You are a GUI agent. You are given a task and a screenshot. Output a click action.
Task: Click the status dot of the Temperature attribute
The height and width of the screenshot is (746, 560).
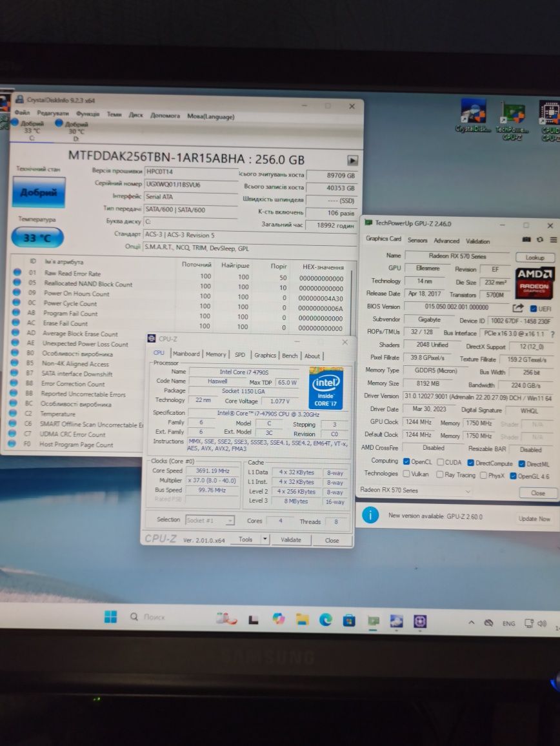(x=14, y=413)
